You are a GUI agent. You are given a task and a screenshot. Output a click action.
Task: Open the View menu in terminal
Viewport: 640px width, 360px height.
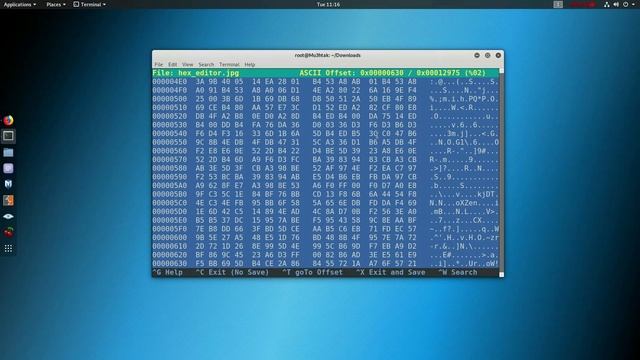click(x=187, y=64)
